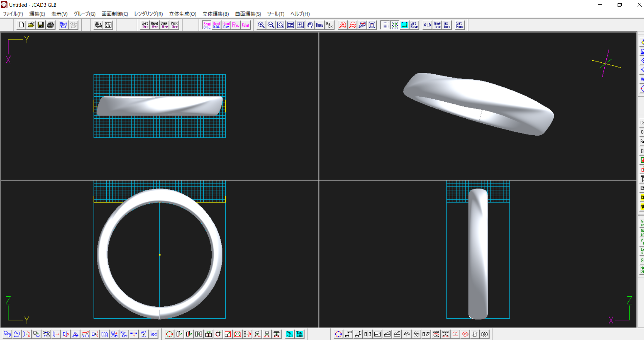Open a file using the folder icon
The width and height of the screenshot is (644, 340).
click(x=31, y=25)
